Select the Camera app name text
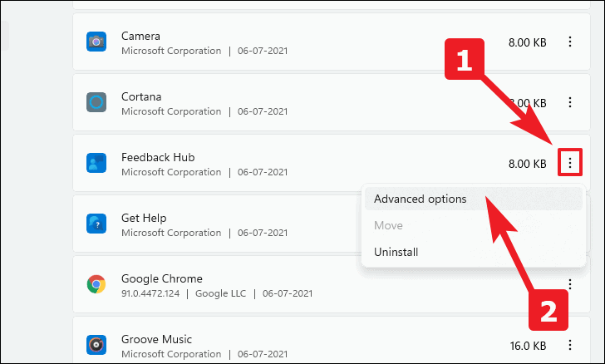The width and height of the screenshot is (605, 364). point(140,36)
